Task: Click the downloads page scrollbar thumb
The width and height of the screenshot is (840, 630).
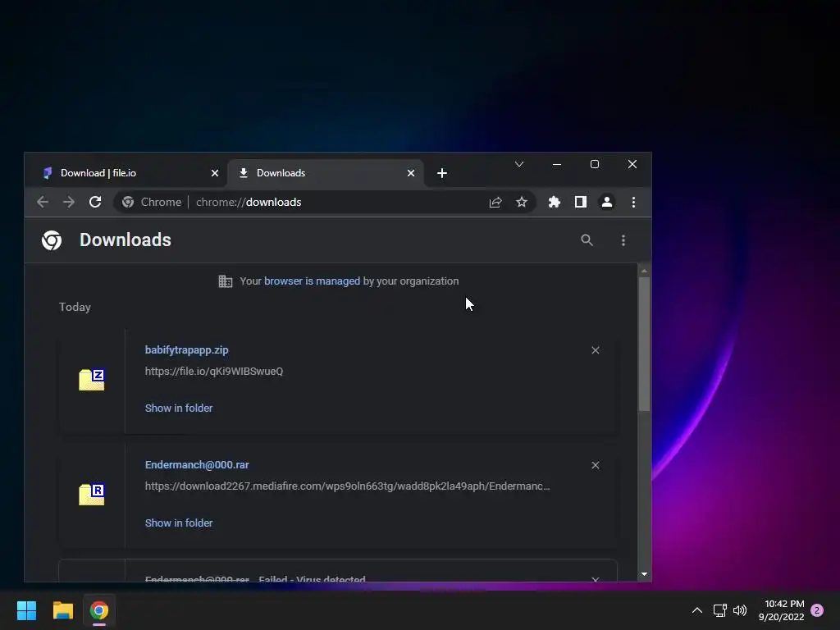Action: point(645,344)
